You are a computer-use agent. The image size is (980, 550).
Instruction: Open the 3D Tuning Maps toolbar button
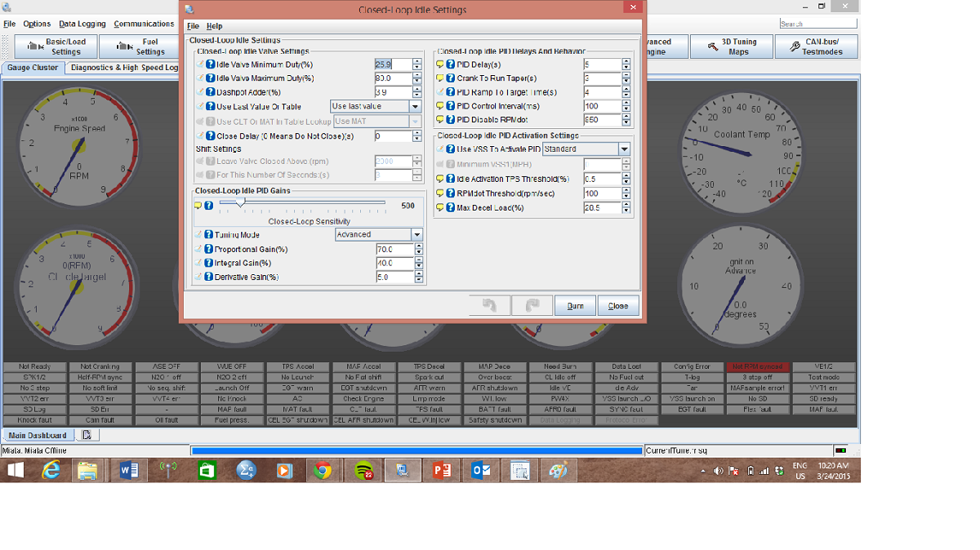pyautogui.click(x=731, y=47)
